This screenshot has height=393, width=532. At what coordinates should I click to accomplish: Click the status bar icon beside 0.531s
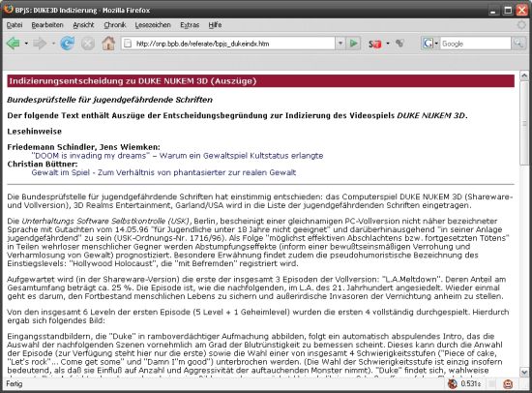[x=453, y=384]
